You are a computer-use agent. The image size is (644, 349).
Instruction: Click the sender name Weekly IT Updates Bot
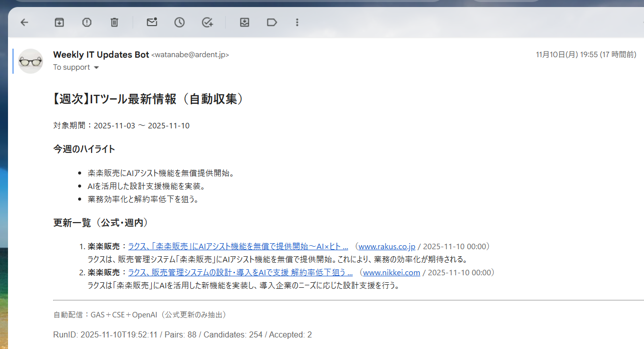pyautogui.click(x=101, y=55)
